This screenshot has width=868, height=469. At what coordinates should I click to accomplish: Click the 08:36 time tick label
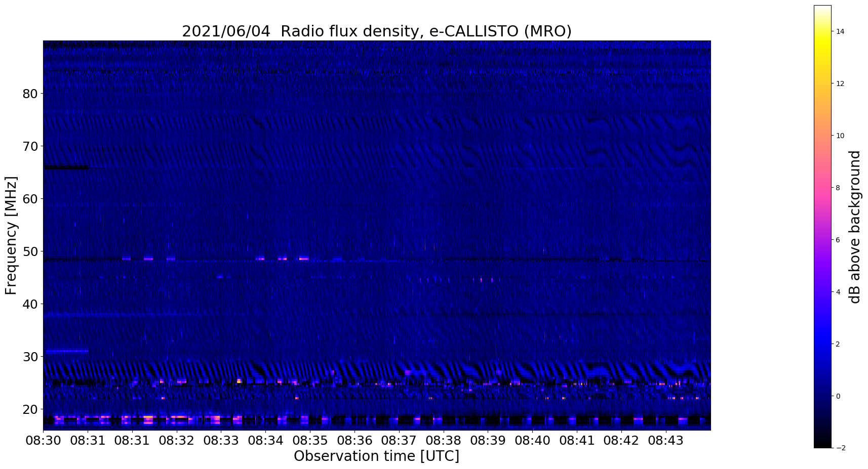tap(354, 441)
